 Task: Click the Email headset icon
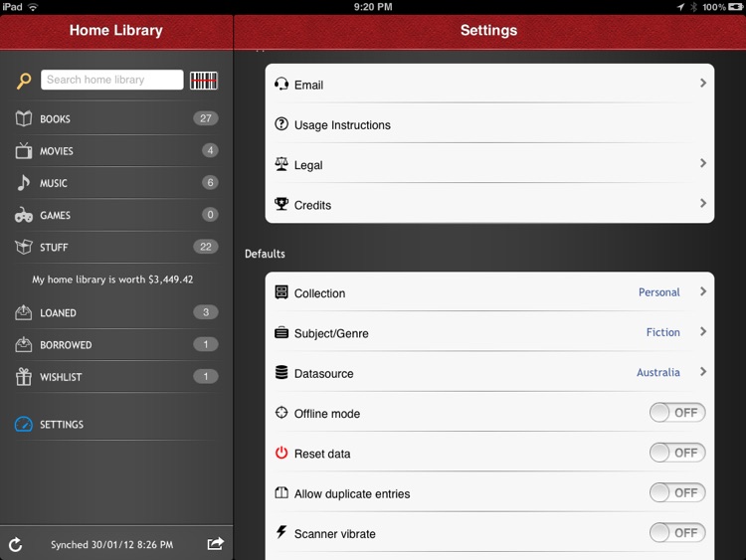(x=281, y=85)
